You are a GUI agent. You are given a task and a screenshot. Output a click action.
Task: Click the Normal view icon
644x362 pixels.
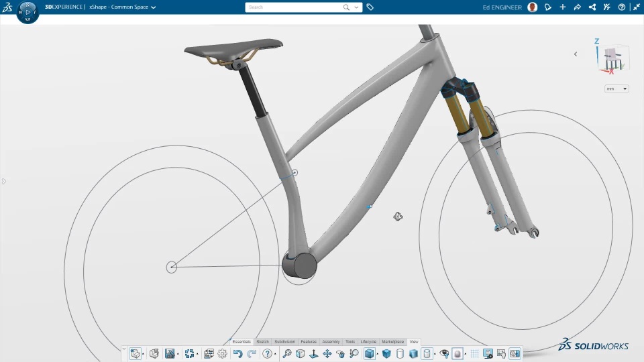(x=314, y=353)
